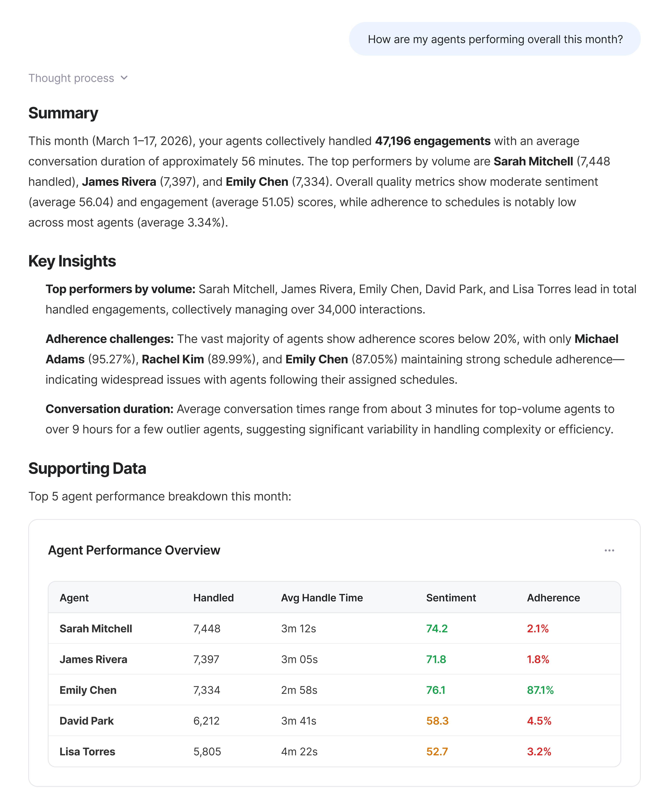Click the chevron next to Thought process
This screenshot has height=812, width=669.
coord(124,78)
